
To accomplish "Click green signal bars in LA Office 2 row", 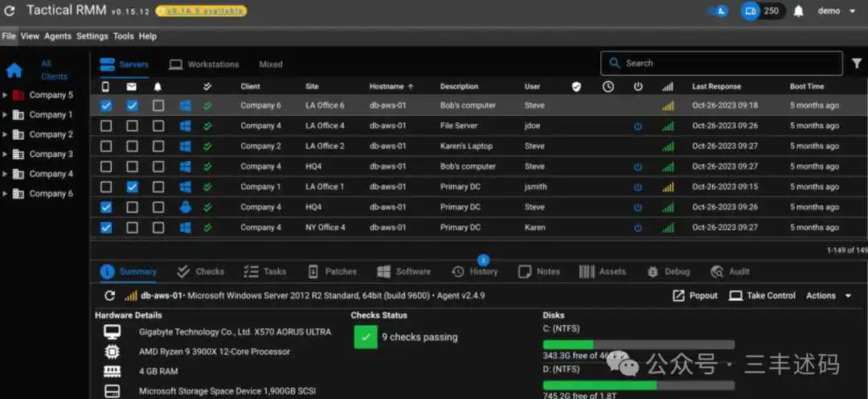I will [x=668, y=146].
